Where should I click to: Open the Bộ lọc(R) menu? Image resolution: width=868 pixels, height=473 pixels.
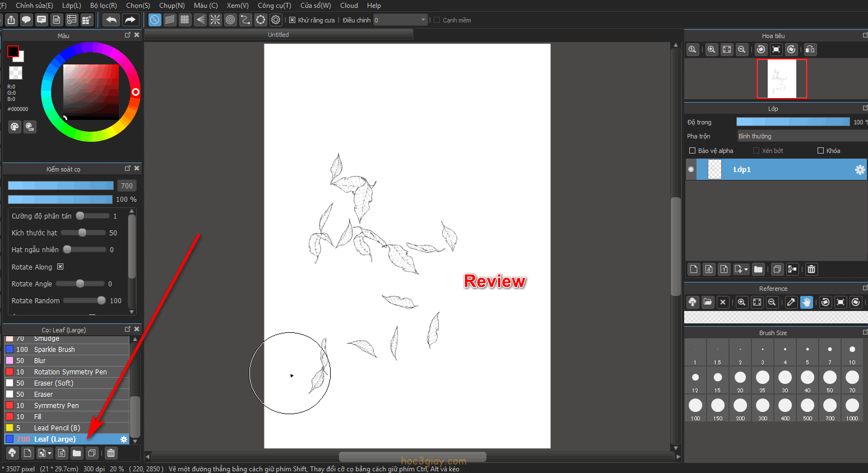(x=103, y=6)
